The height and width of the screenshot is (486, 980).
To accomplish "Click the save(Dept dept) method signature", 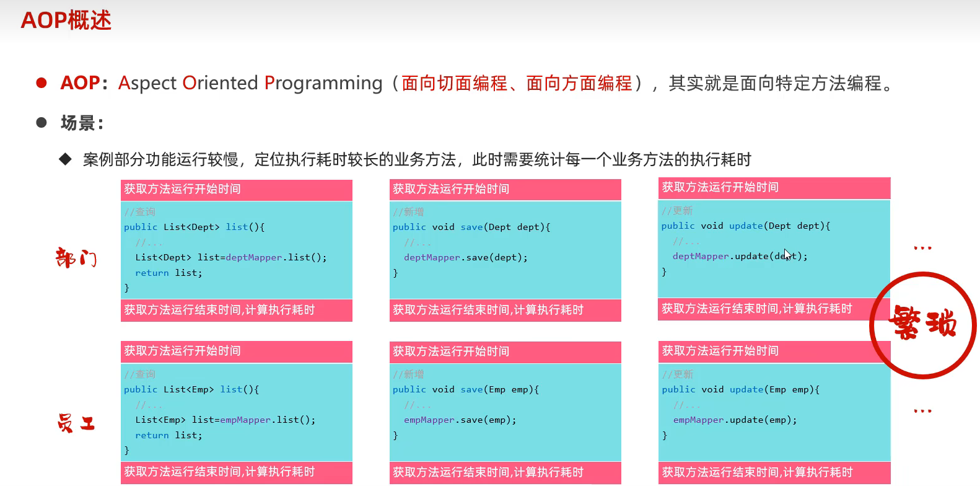I will tap(471, 227).
